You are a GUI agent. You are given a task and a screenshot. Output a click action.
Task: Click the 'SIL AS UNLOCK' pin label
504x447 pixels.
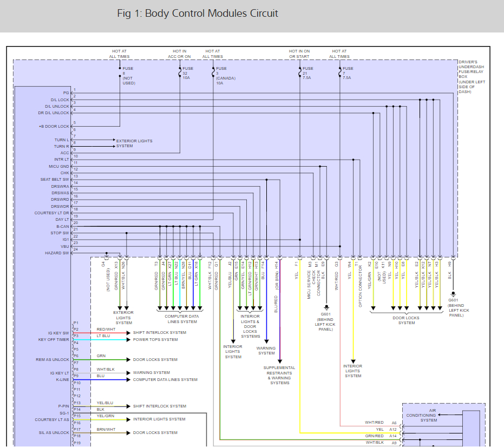click(54, 432)
